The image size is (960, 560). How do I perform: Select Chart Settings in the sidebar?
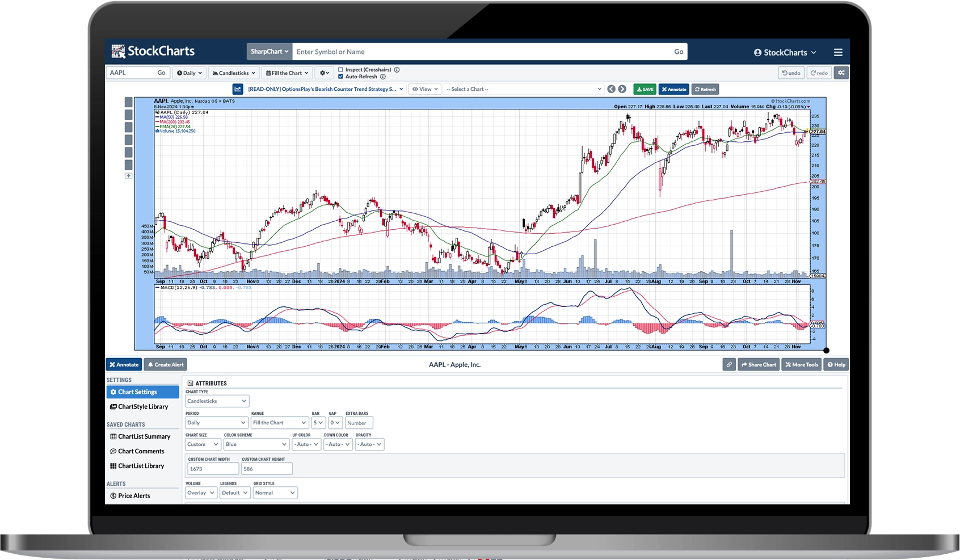pyautogui.click(x=142, y=392)
